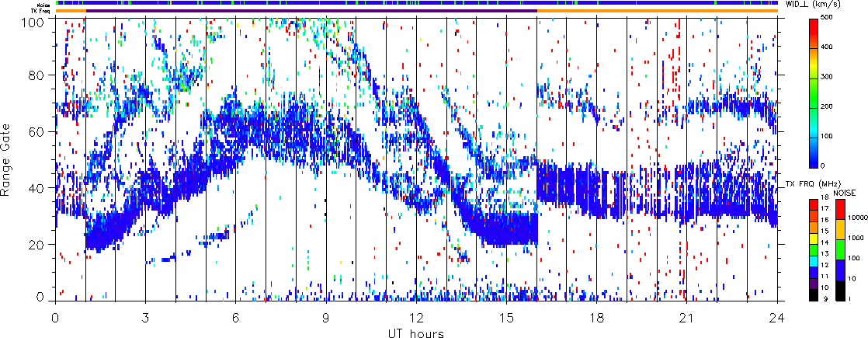Click the 'NOISE' legend title
Image resolution: width=868 pixels, height=338 pixels.
pos(844,193)
